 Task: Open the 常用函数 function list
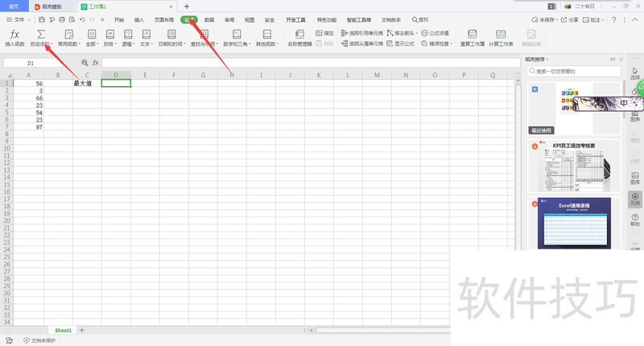click(x=69, y=38)
